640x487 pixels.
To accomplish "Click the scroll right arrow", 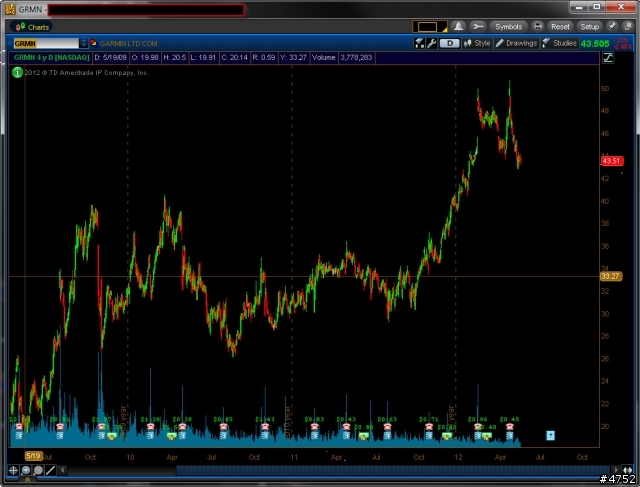I will [x=615, y=470].
